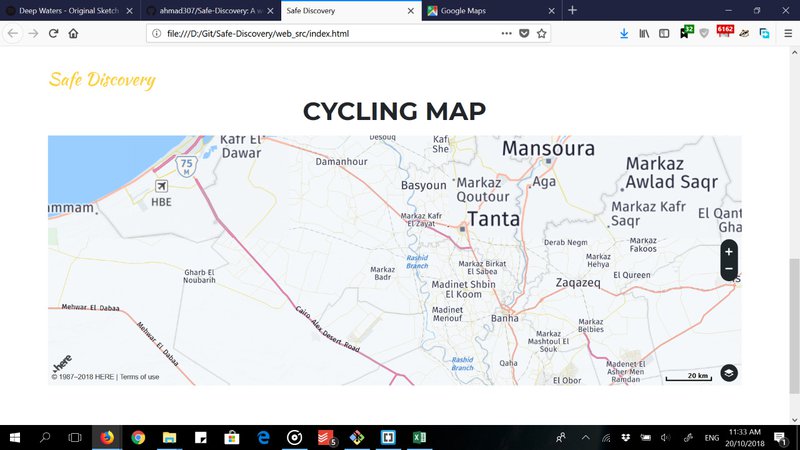Open a new browser tab
This screenshot has width=800, height=450.
tap(572, 10)
